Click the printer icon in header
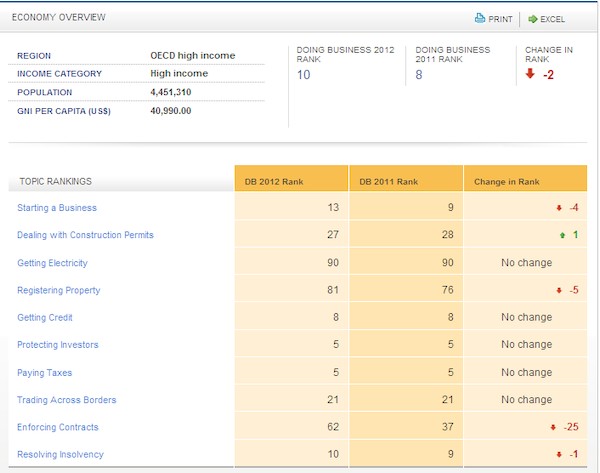Image resolution: width=600 pixels, height=473 pixels. coord(480,18)
